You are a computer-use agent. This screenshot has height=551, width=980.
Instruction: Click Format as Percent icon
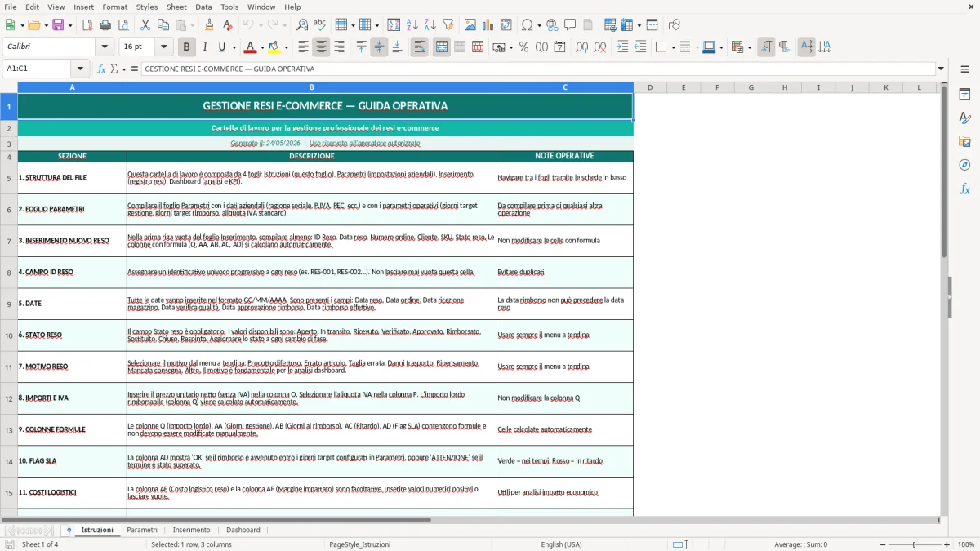(x=523, y=47)
